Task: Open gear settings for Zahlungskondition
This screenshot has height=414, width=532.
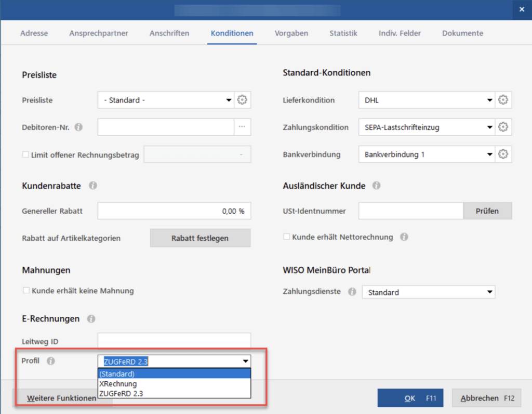Action: (503, 127)
